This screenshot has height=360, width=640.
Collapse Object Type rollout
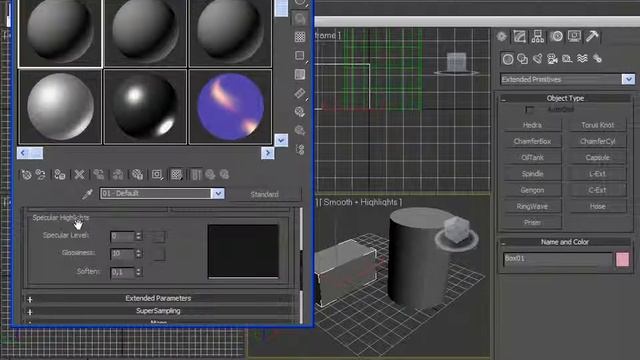pyautogui.click(x=565, y=98)
